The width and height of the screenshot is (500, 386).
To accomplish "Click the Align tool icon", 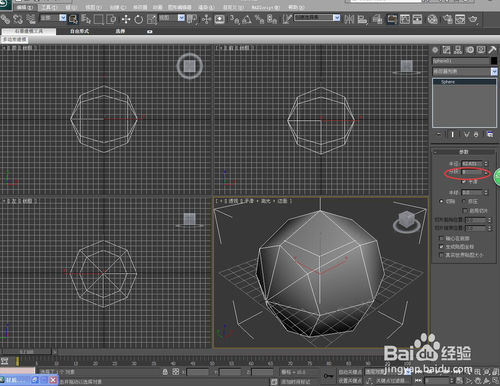I will 362,19.
